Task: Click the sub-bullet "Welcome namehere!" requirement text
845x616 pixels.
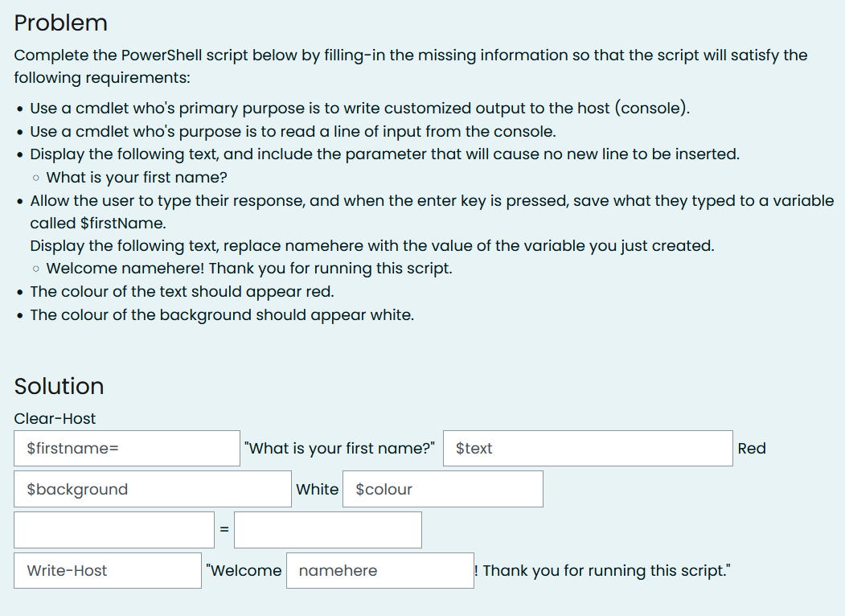Action: (x=249, y=269)
